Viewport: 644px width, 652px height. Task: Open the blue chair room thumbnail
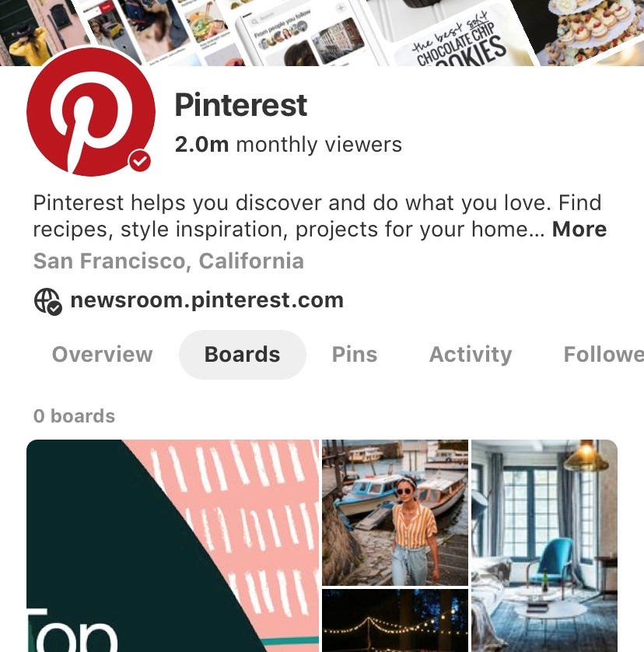tap(544, 545)
